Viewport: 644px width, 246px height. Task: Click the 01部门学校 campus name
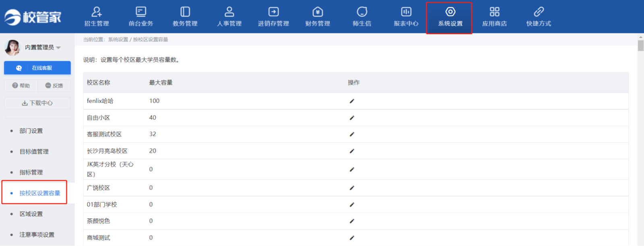point(102,205)
